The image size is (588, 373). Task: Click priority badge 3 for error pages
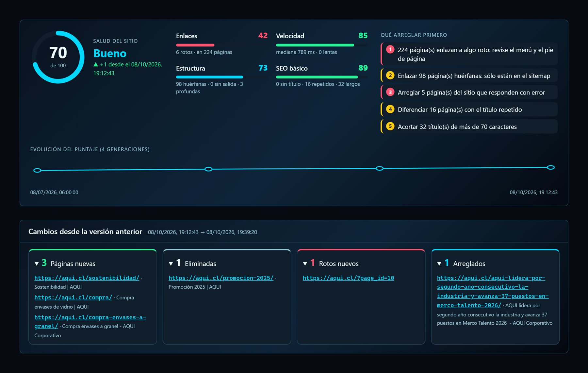pos(390,93)
